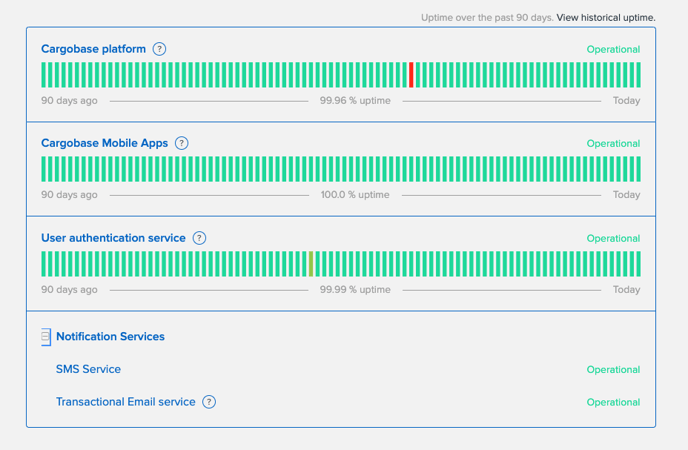Select red outage bar in Cargobase platform

click(x=411, y=75)
